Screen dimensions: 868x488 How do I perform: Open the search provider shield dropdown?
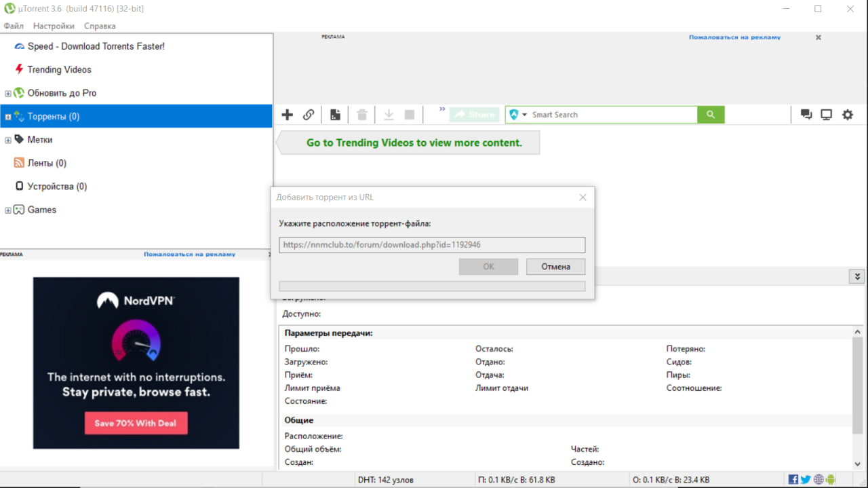(x=518, y=115)
